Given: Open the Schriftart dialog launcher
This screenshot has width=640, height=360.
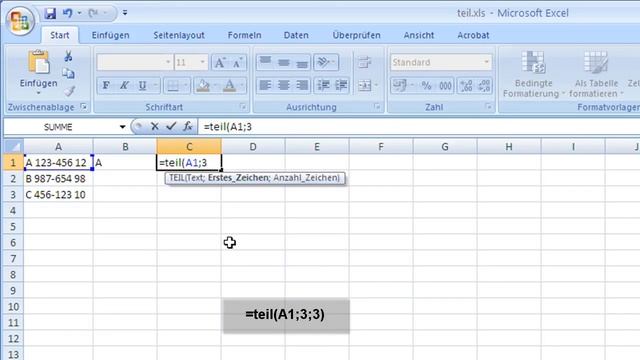Looking at the screenshot, I should [243, 107].
